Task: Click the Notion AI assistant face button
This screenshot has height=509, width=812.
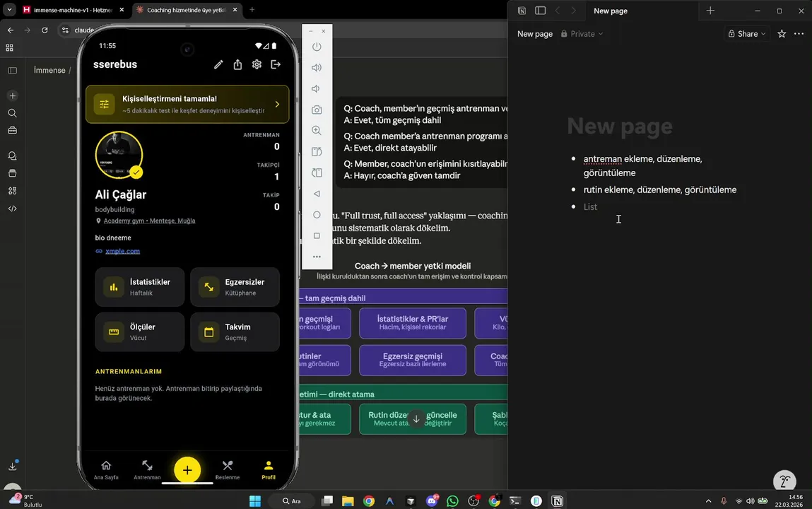Action: (x=784, y=480)
